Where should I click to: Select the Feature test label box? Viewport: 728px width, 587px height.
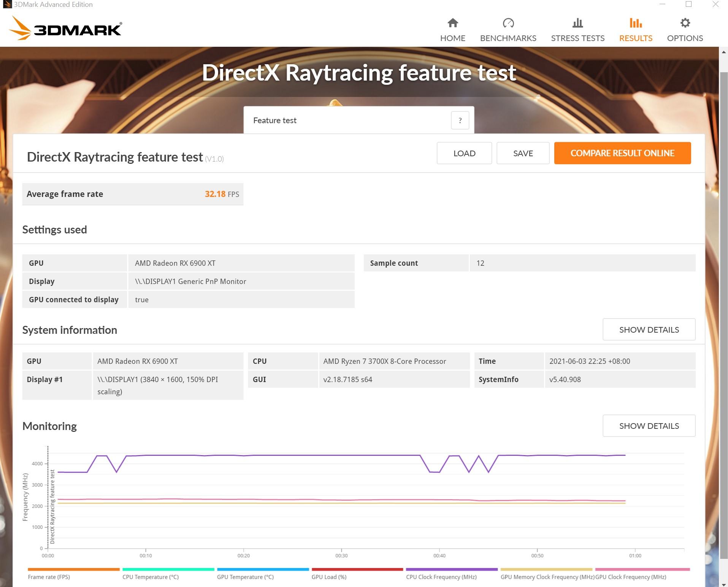pyautogui.click(x=358, y=120)
